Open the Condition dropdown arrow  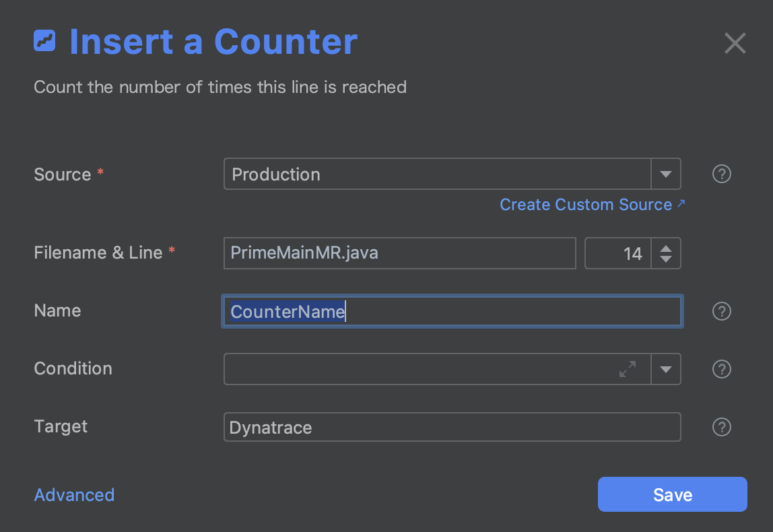coord(666,369)
